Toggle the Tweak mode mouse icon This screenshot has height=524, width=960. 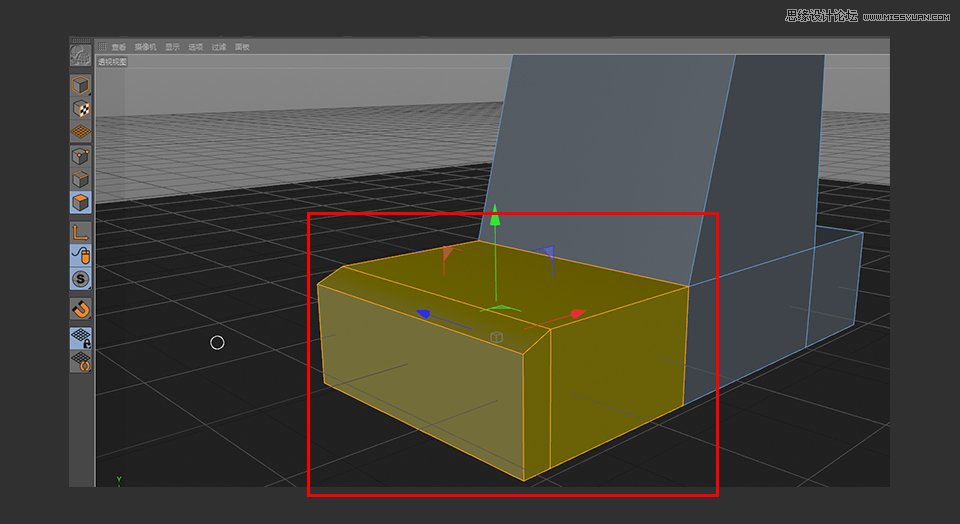80,255
